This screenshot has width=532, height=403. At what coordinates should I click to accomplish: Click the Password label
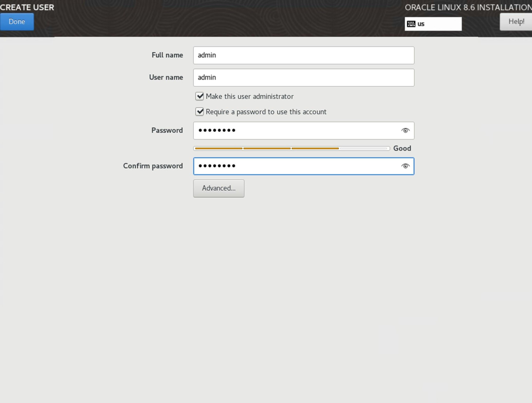point(167,130)
